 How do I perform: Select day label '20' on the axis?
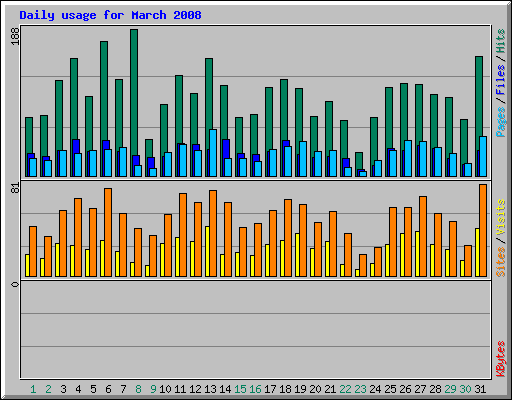[x=315, y=389]
